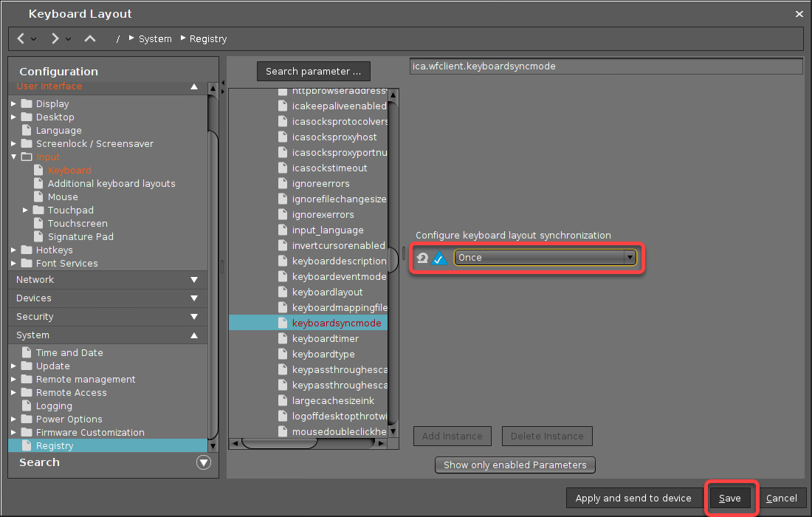
Task: Click the blue checkmark triangle icon
Action: 440,258
